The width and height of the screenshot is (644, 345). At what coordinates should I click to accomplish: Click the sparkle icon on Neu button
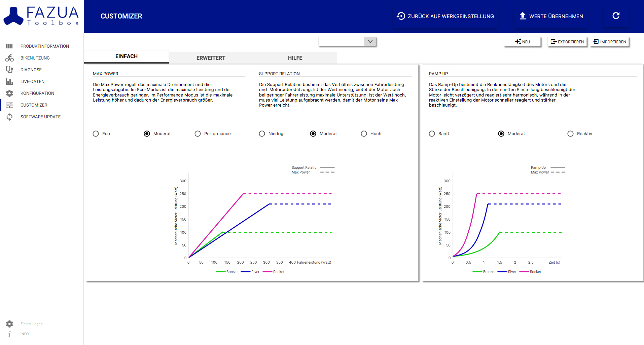click(x=518, y=41)
